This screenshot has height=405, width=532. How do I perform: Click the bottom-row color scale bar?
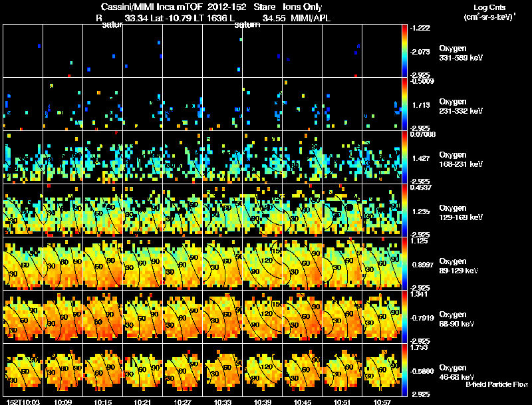tap(404, 370)
